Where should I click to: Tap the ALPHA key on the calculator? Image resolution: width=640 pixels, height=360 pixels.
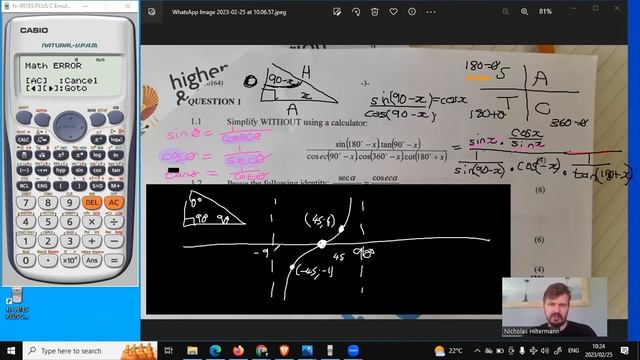click(x=42, y=119)
